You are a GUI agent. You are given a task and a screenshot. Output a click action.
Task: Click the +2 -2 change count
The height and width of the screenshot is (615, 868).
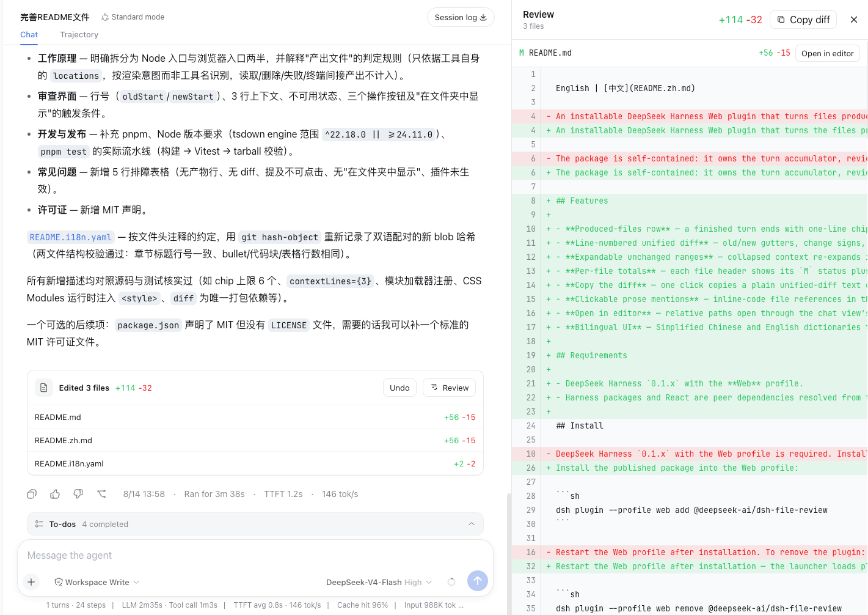[465, 463]
